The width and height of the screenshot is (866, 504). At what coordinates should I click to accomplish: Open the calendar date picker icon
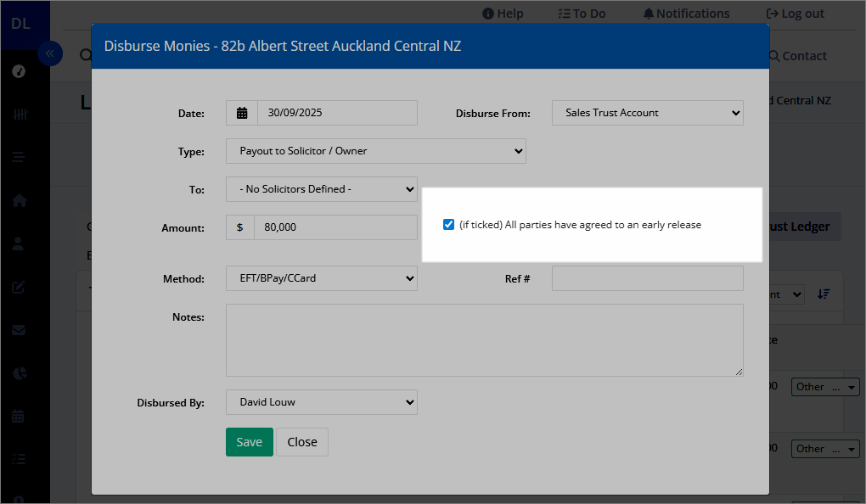tap(242, 113)
